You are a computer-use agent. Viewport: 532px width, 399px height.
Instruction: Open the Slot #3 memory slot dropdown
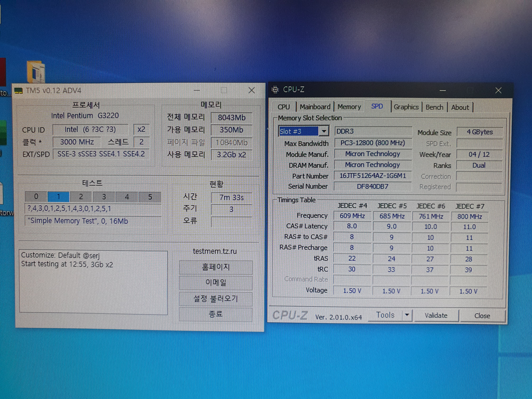tap(324, 131)
